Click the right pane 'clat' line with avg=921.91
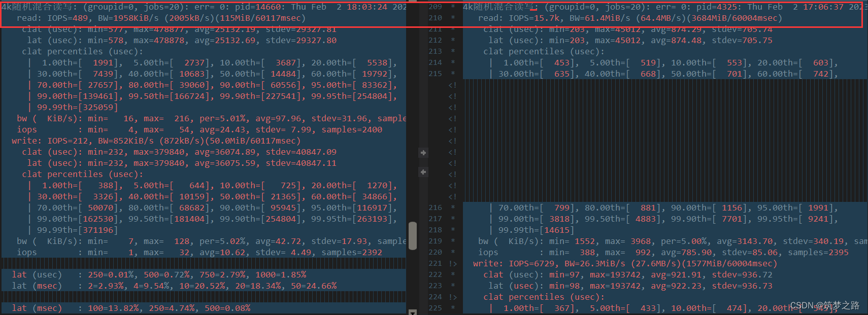This screenshot has height=315, width=868. pyautogui.click(x=628, y=275)
